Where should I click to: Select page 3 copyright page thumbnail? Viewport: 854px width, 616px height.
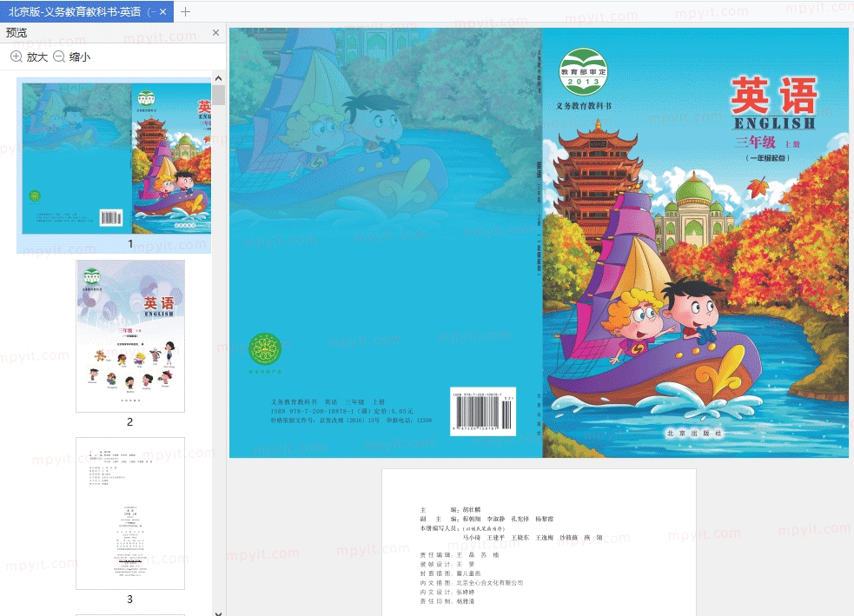[x=130, y=513]
